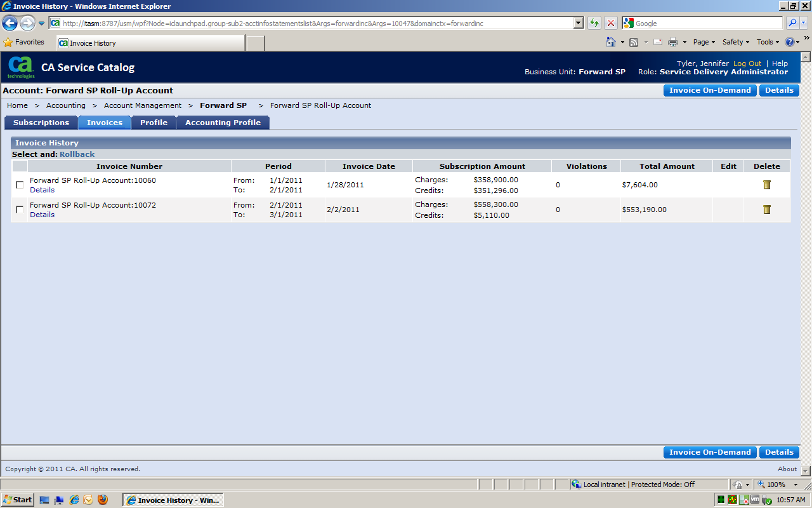Click the Rollback link
The height and width of the screenshot is (508, 812).
click(x=77, y=154)
